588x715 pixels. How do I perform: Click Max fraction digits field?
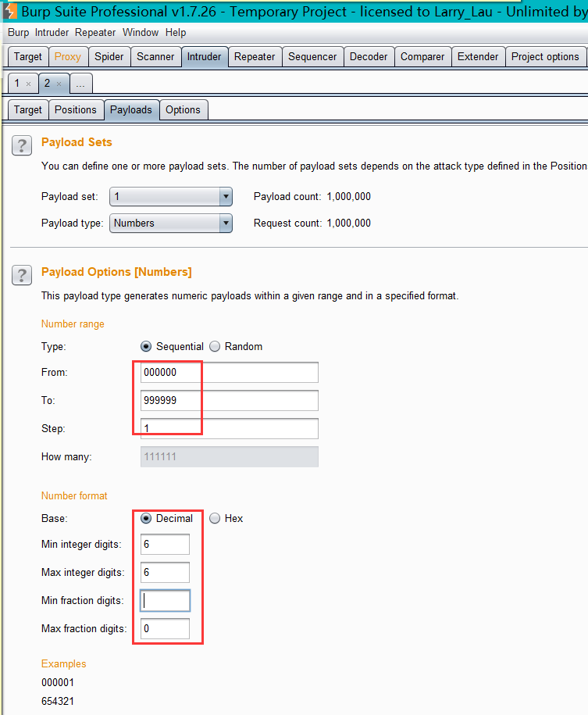tap(165, 629)
